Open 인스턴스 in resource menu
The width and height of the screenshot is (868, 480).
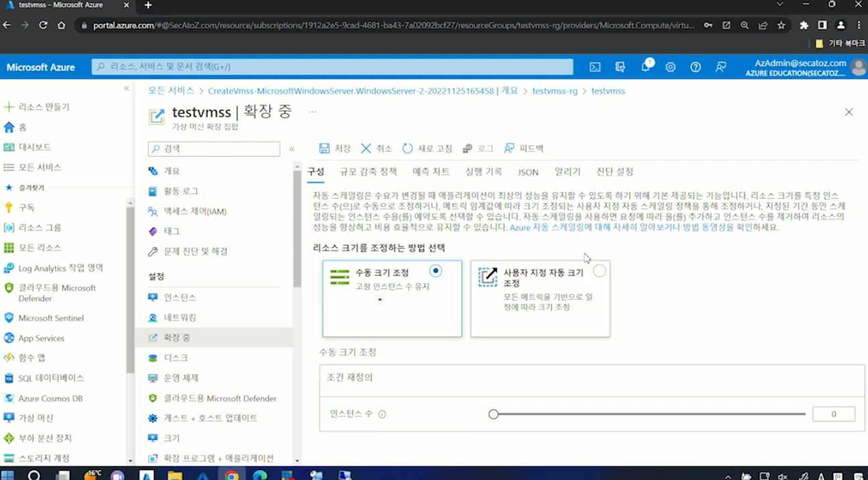pos(179,297)
